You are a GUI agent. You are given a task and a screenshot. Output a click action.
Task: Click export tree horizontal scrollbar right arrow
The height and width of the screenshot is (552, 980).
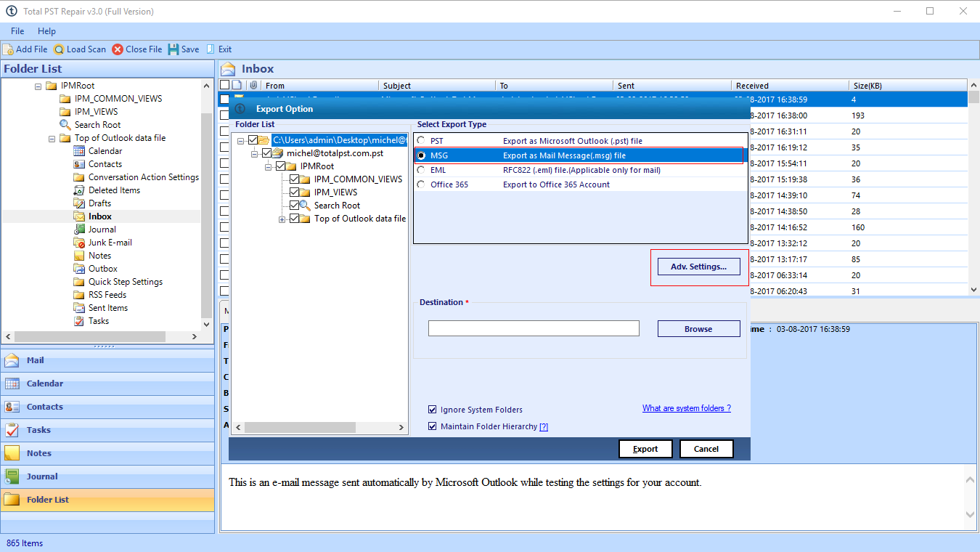pyautogui.click(x=402, y=428)
